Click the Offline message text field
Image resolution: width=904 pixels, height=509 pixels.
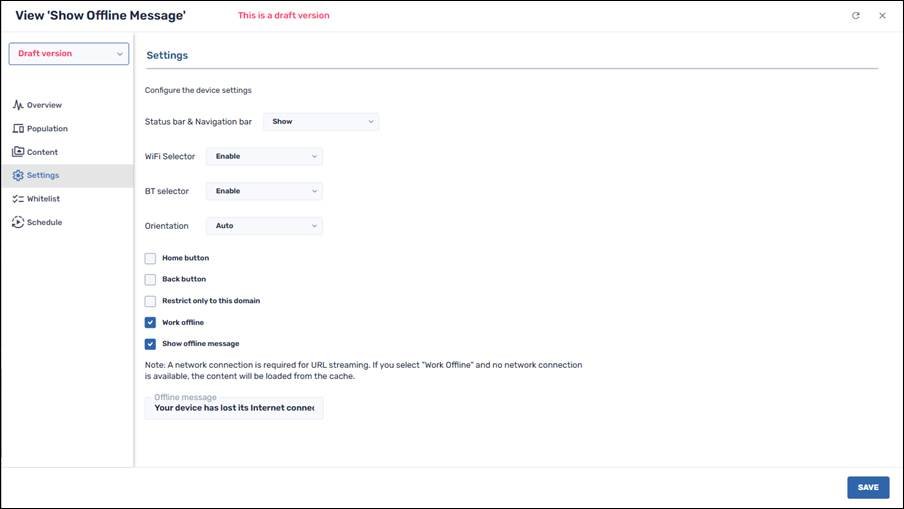[234, 408]
